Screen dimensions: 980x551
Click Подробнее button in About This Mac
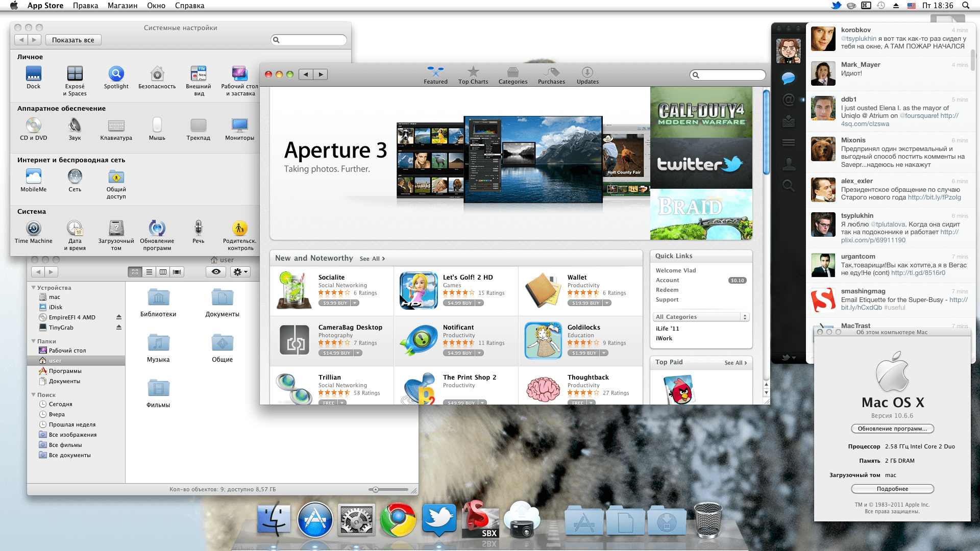(x=892, y=489)
